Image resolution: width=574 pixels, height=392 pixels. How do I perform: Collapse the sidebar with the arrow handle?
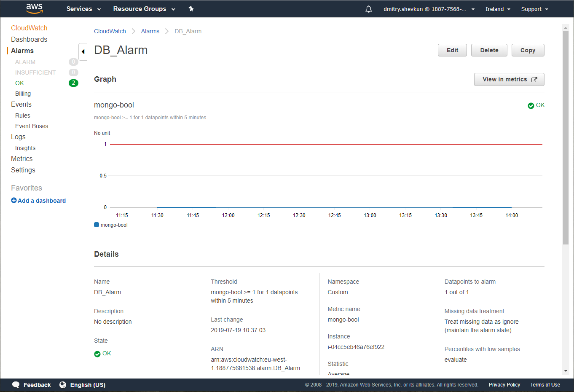(83, 51)
